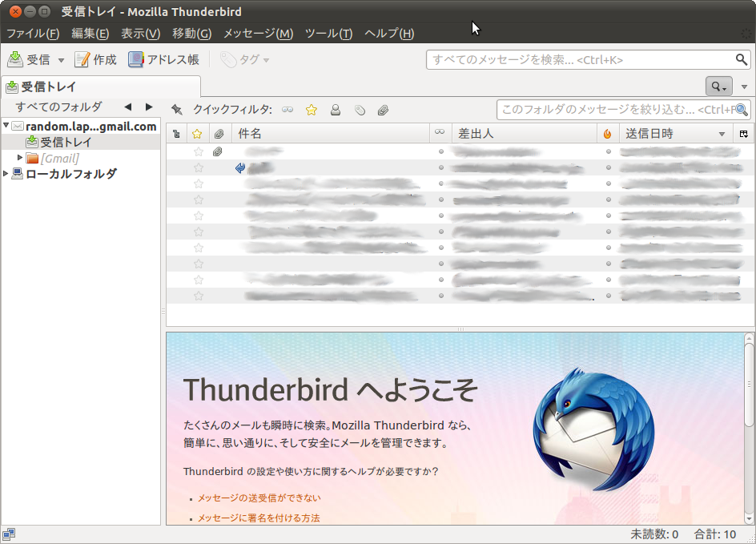Image resolution: width=756 pixels, height=544 pixels.
Task: Compose a new message with 作成
Action: pos(95,60)
